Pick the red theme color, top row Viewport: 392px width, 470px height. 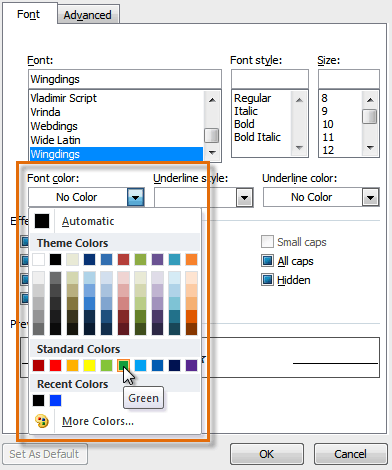123,259
